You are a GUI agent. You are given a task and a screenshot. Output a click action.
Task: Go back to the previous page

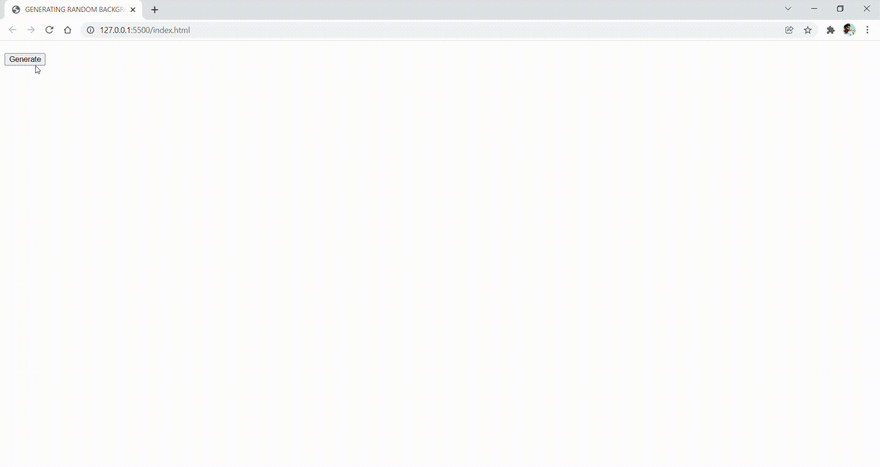click(x=12, y=30)
